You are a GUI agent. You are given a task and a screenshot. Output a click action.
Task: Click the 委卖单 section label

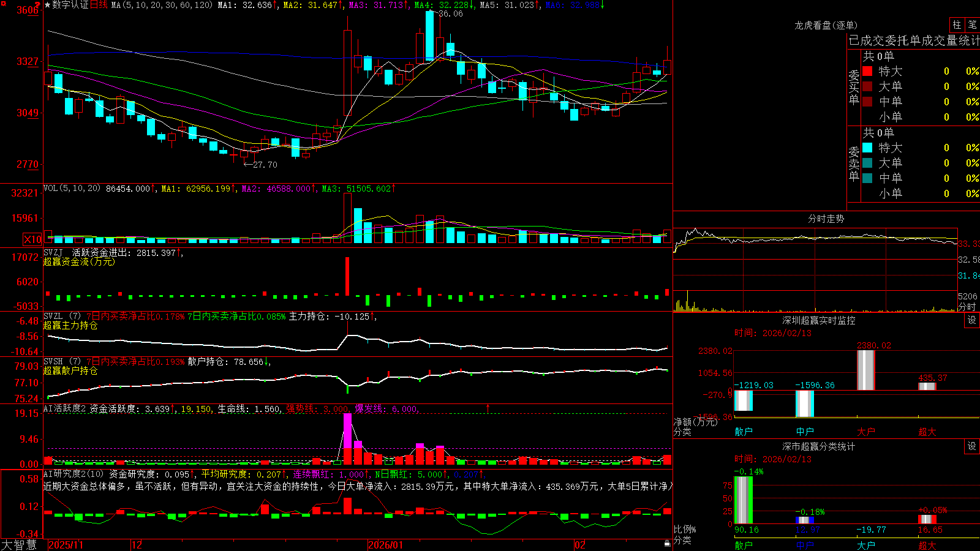click(x=854, y=163)
